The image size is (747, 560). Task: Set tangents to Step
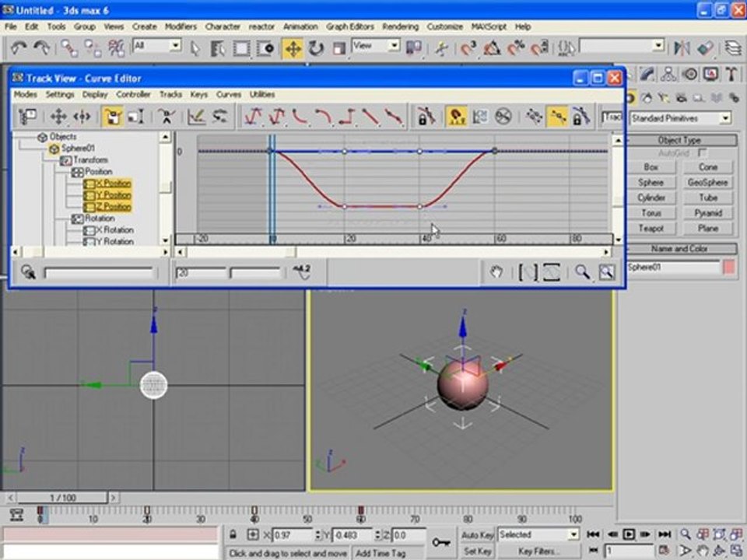pyautogui.click(x=347, y=116)
